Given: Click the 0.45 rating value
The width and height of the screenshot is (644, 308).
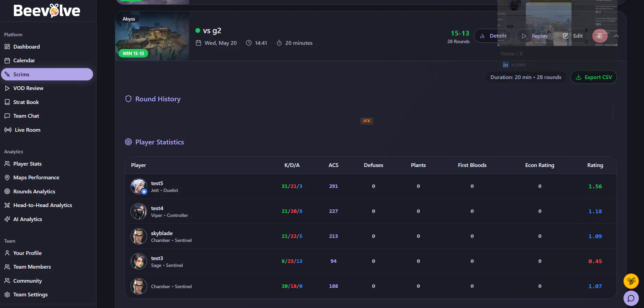Looking at the screenshot, I should pos(595,261).
